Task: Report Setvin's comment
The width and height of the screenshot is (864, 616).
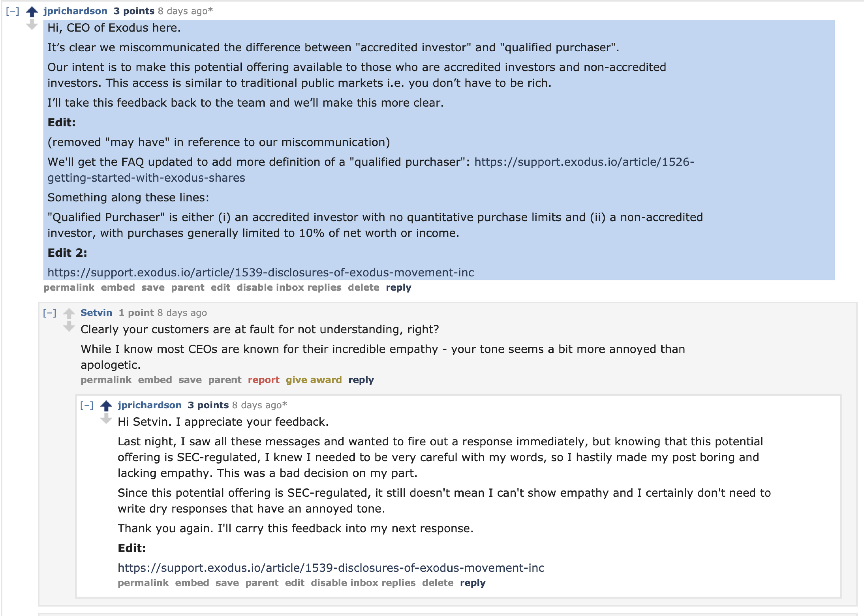Action: click(263, 380)
